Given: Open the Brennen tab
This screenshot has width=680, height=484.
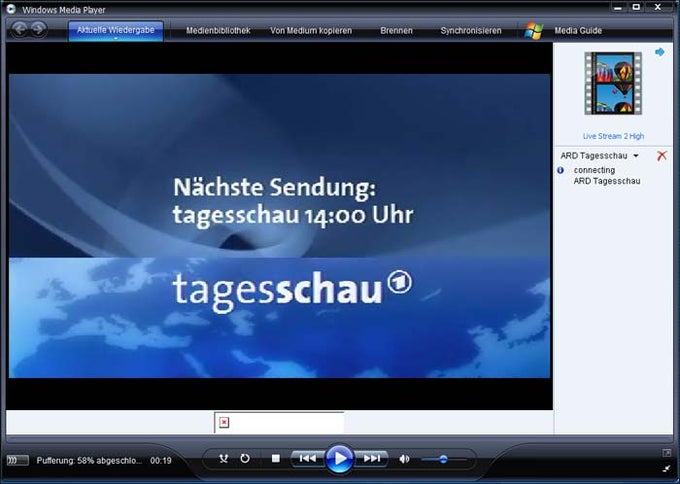Looking at the screenshot, I should [396, 31].
